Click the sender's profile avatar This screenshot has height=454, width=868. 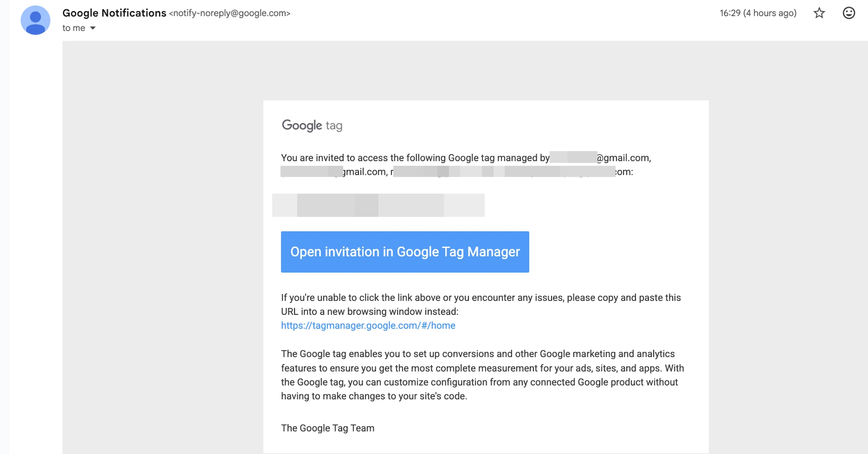pos(35,20)
